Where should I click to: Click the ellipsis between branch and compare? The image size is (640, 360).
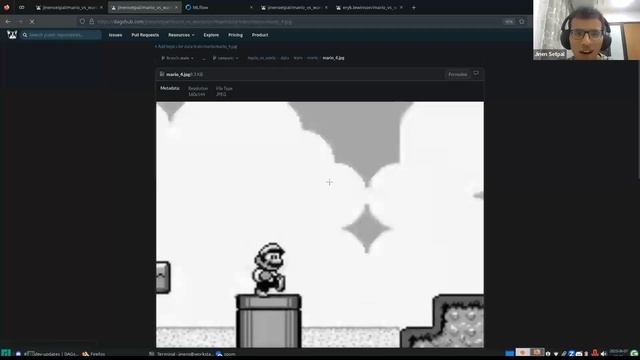tap(204, 58)
